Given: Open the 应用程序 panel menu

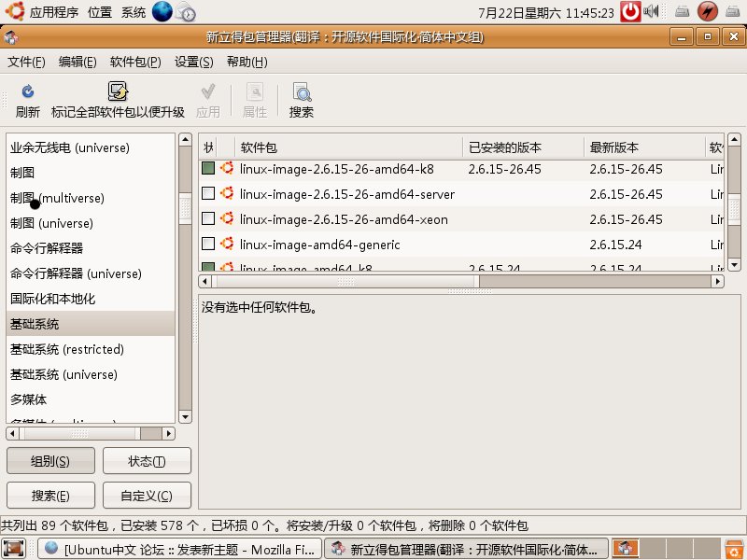Looking at the screenshot, I should click(54, 12).
